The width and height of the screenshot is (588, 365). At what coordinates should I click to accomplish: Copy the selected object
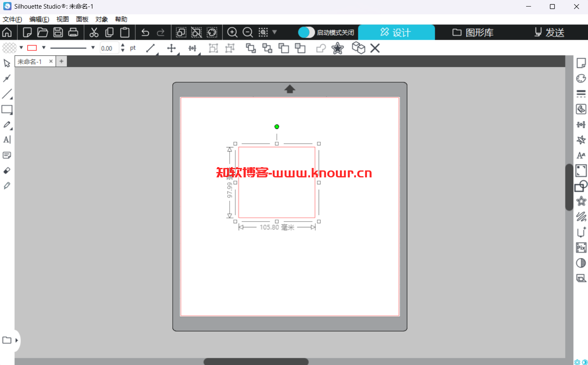point(109,32)
